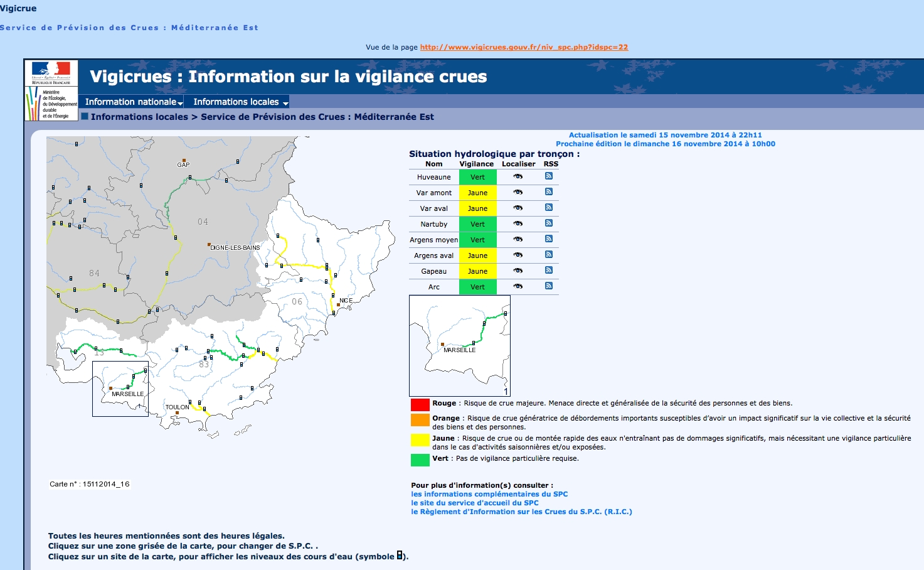Screen dimensions: 924x570
Task: Click the MARSEILLE marker on main map
Action: coord(110,389)
